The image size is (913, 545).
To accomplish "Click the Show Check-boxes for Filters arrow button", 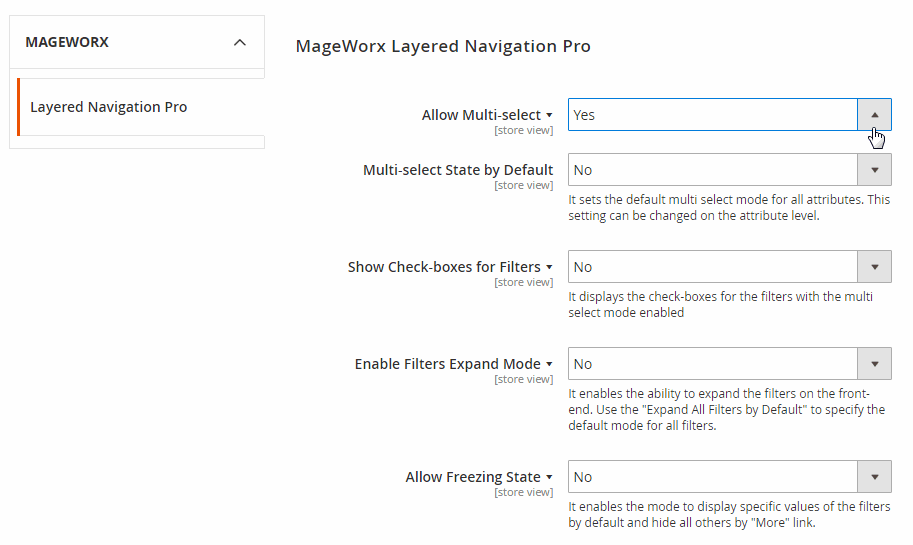I will (x=874, y=267).
